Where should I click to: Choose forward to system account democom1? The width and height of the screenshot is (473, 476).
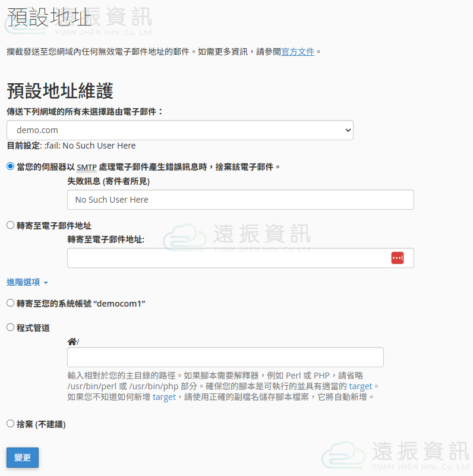coord(10,303)
